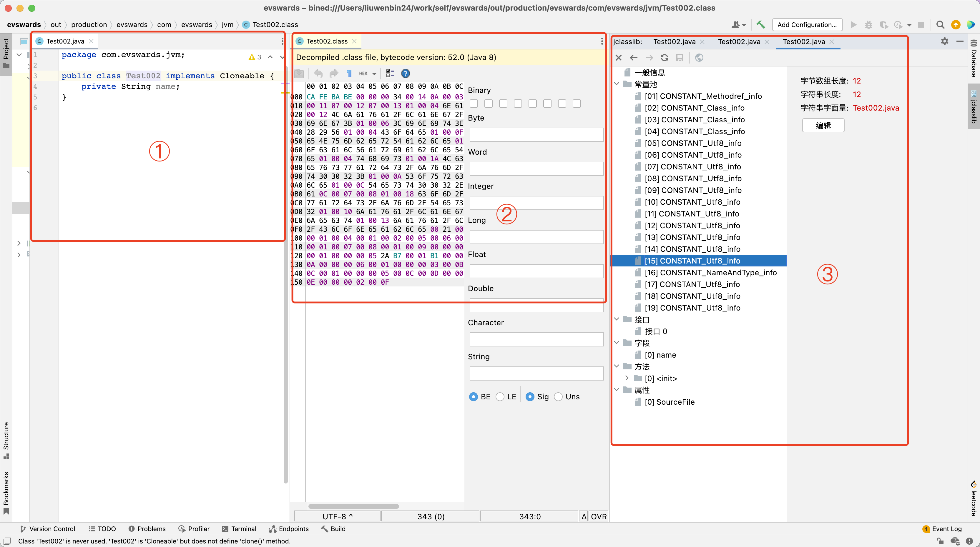Click the leftmost Binary bit checkbox
Screen dimensions: 980x547
click(474, 104)
